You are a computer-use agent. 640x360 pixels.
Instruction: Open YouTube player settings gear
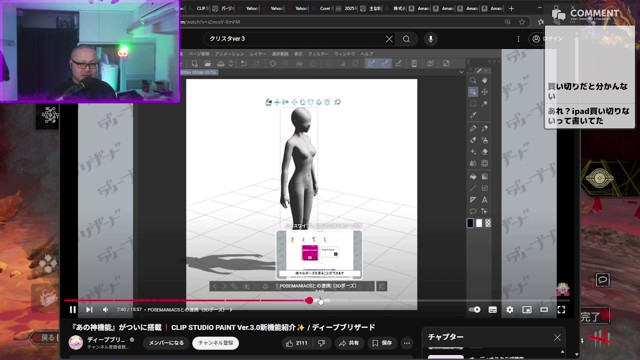(x=509, y=310)
